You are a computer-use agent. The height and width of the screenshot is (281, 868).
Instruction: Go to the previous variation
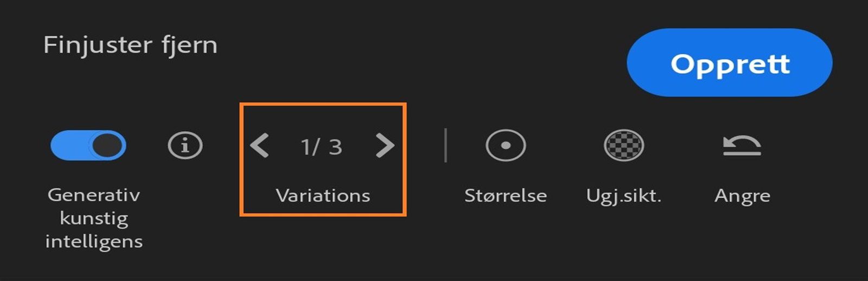click(260, 145)
